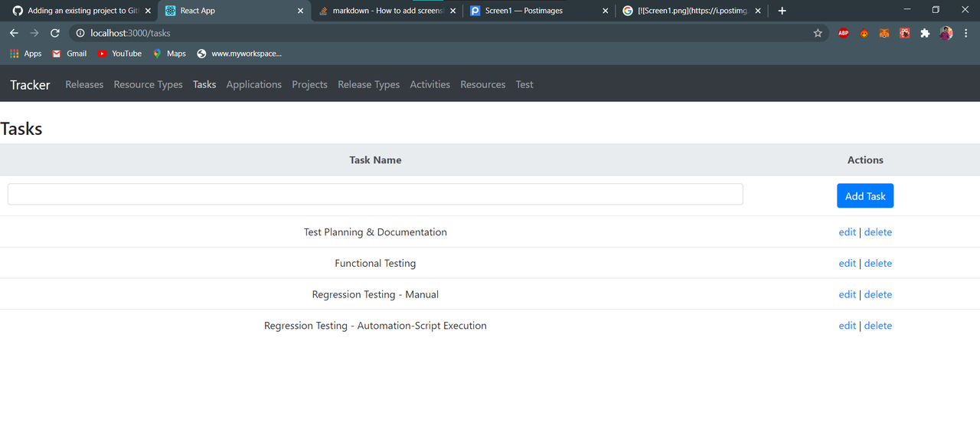Open the Projects nav item
Viewport: 980px width, 443px height.
tap(309, 84)
